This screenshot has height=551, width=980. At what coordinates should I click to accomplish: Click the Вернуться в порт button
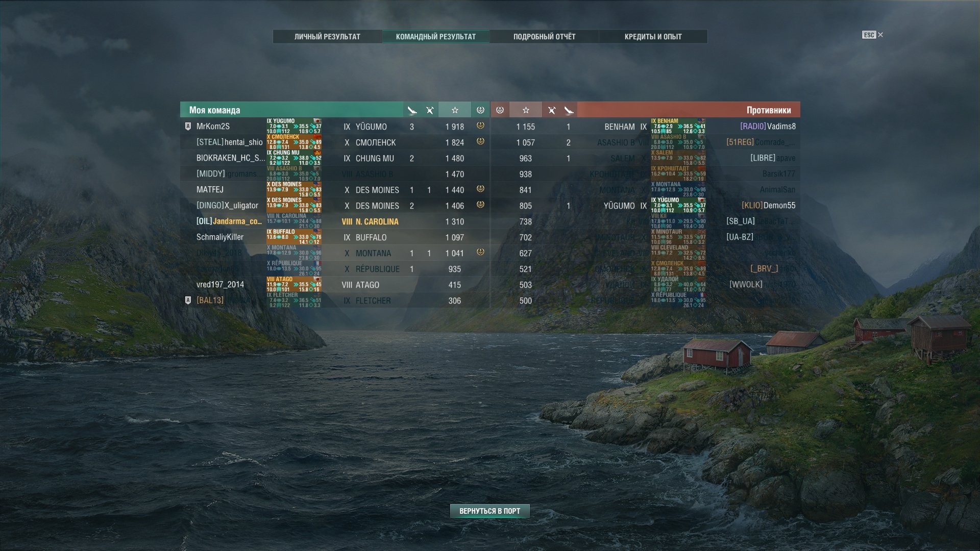coord(490,511)
